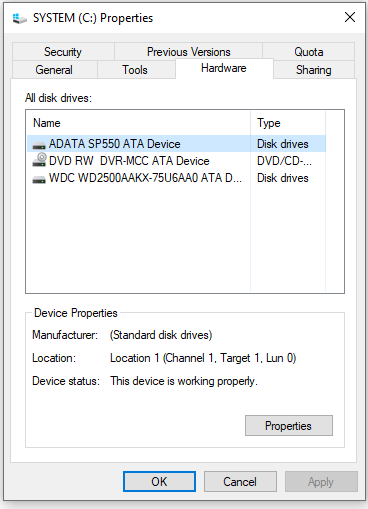Switch to the General tab
The width and height of the screenshot is (368, 509).
[54, 70]
